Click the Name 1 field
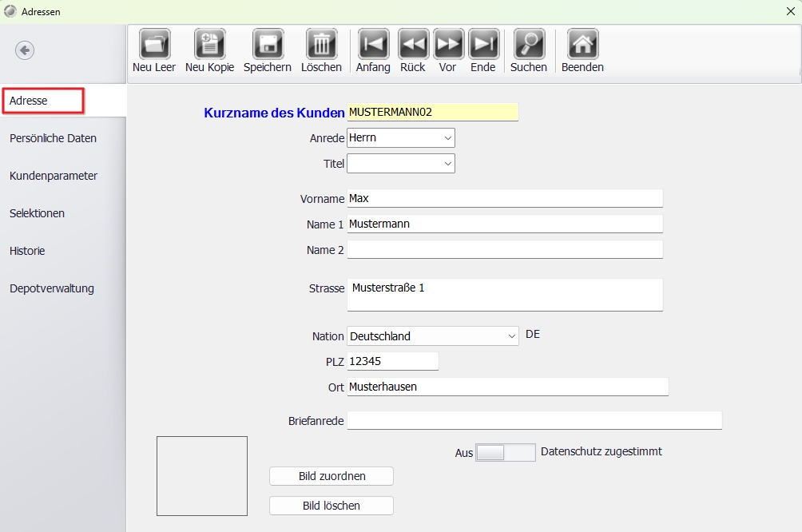802x532 pixels. tap(505, 224)
